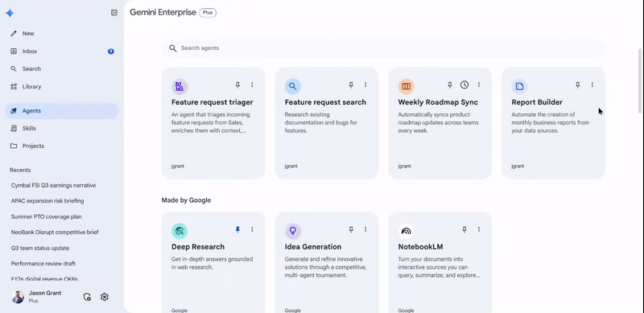Open the Weekly Roadmap Sync schedule clock icon
644x313 pixels.
(x=464, y=84)
